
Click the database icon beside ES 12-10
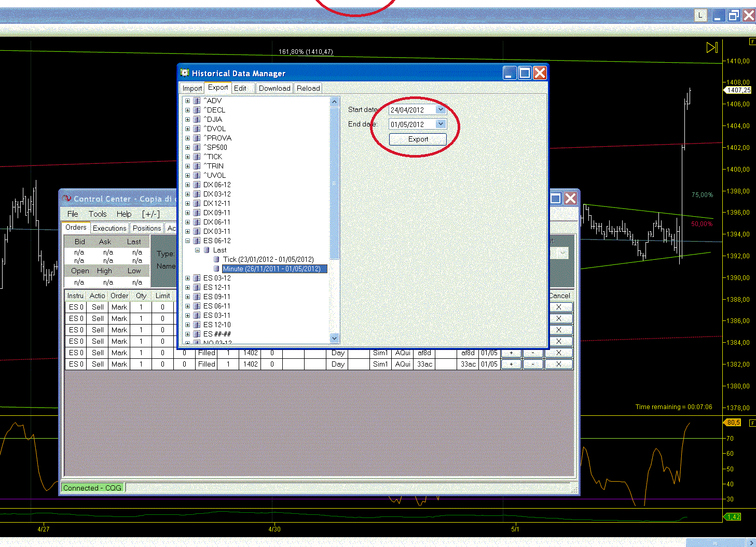197,325
